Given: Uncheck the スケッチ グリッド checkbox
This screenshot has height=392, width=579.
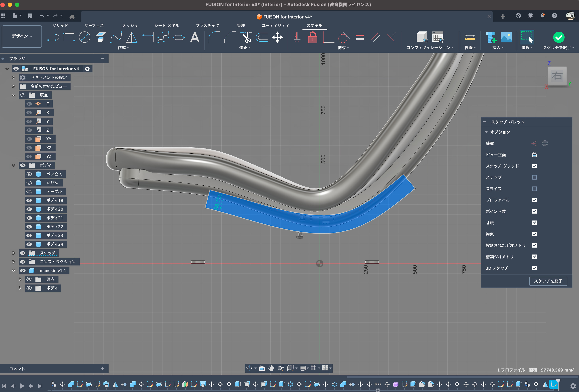Looking at the screenshot, I should click(534, 166).
